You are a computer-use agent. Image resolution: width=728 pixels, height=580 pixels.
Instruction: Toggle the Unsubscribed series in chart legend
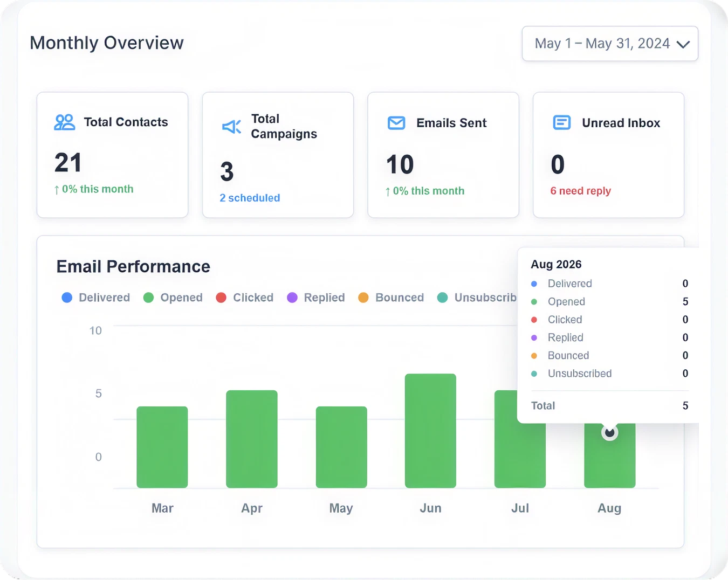[477, 298]
